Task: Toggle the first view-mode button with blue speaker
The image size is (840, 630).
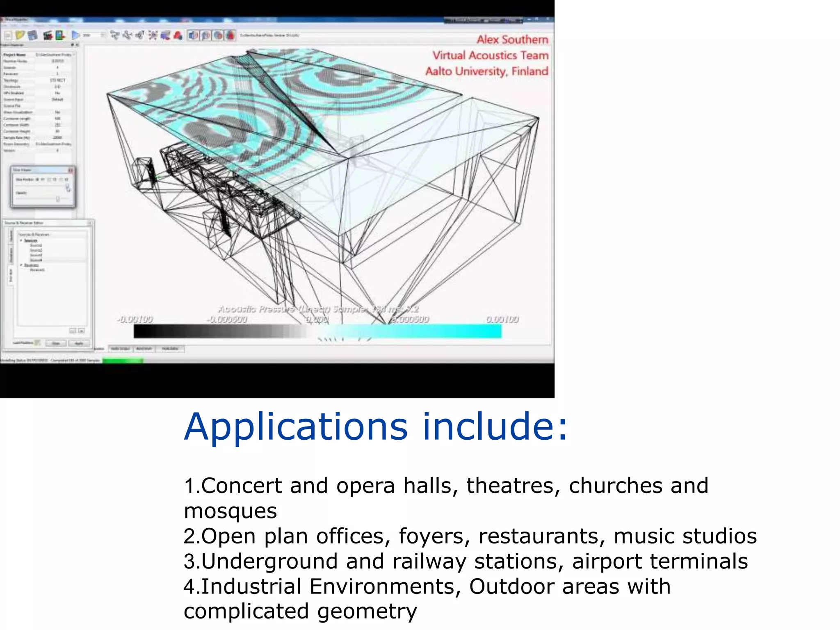Action: (193, 36)
